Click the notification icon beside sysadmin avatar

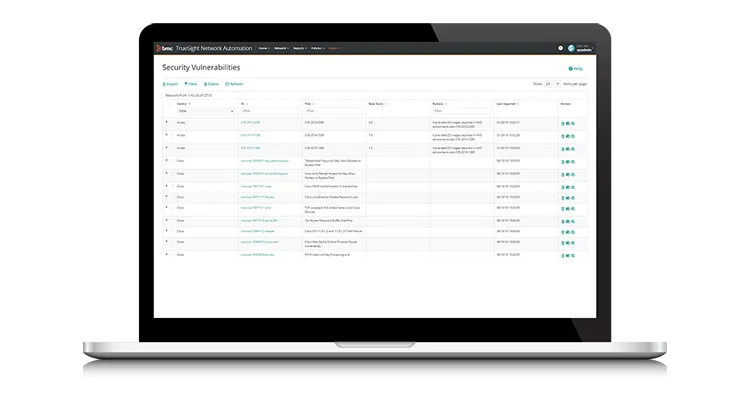[560, 48]
